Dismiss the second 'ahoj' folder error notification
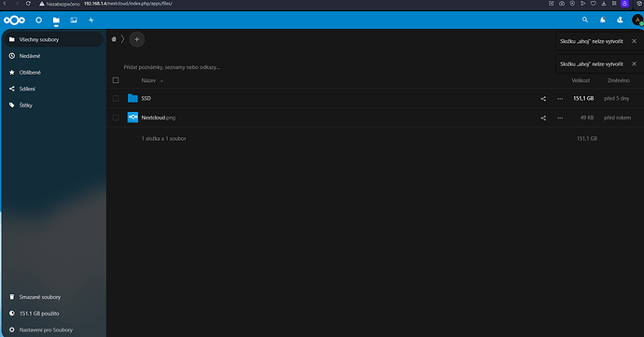The image size is (644, 337). point(634,63)
